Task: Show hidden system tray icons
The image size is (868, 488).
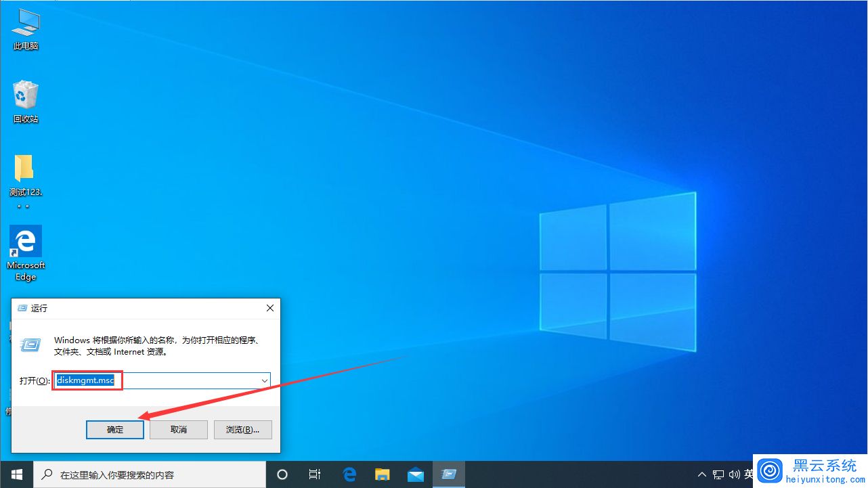Action: [702, 474]
